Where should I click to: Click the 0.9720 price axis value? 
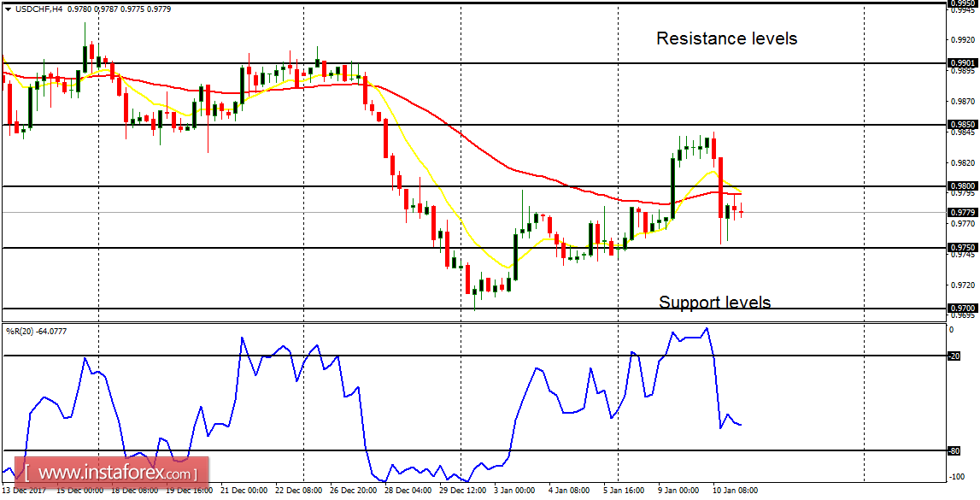pyautogui.click(x=963, y=285)
